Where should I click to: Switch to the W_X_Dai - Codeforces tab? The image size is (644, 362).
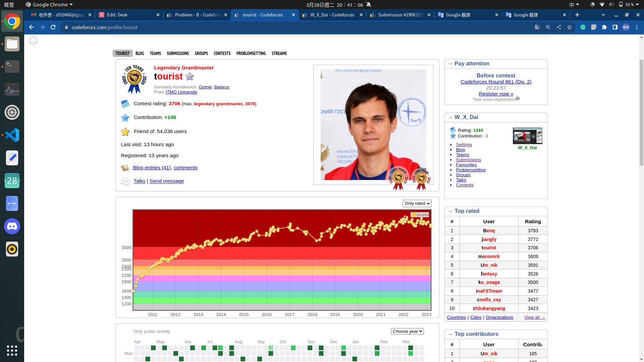click(x=332, y=15)
